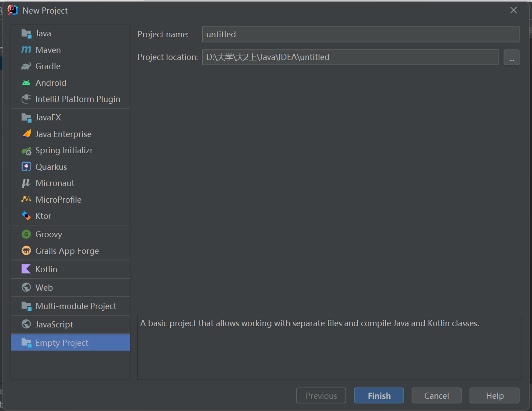Image resolution: width=532 pixels, height=411 pixels.
Task: Click the Project name text field
Action: coord(360,34)
